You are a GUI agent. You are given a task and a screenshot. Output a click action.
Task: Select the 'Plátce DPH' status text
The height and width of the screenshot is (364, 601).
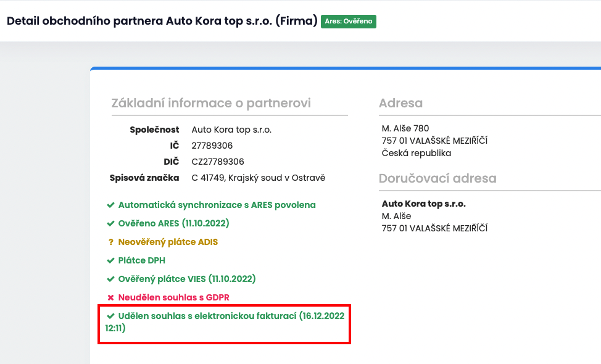tap(142, 260)
